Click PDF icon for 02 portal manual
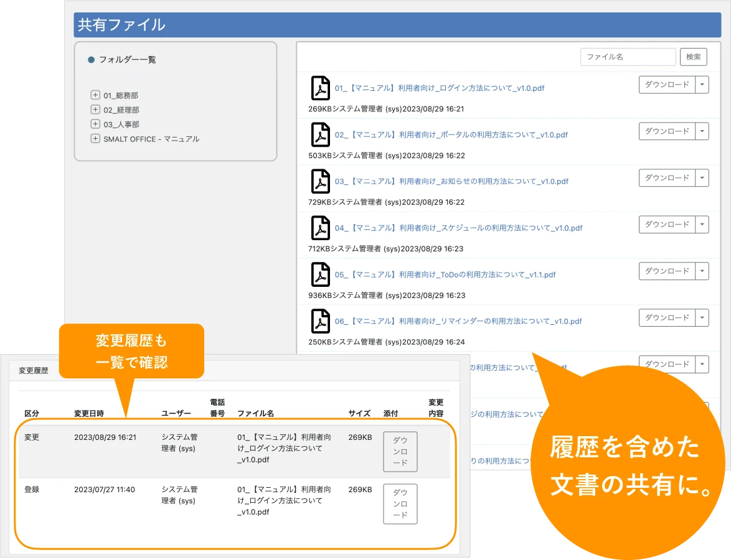Image resolution: width=731 pixels, height=560 pixels. click(320, 135)
